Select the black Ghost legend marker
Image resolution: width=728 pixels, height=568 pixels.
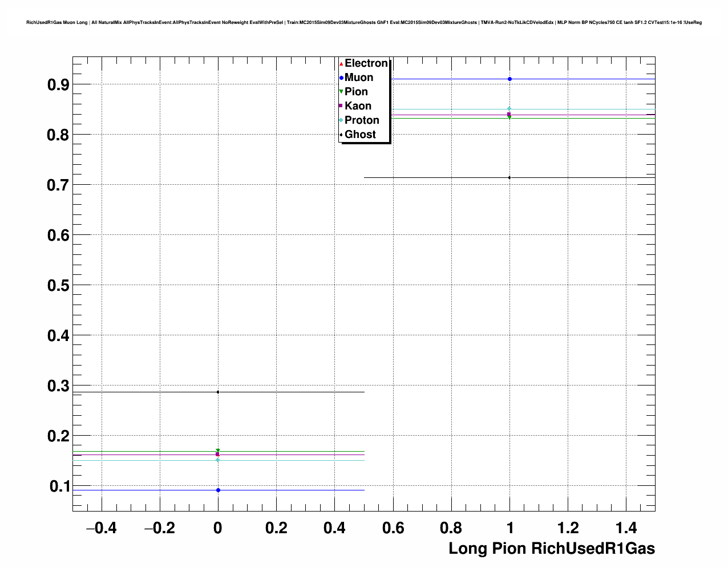tap(341, 135)
